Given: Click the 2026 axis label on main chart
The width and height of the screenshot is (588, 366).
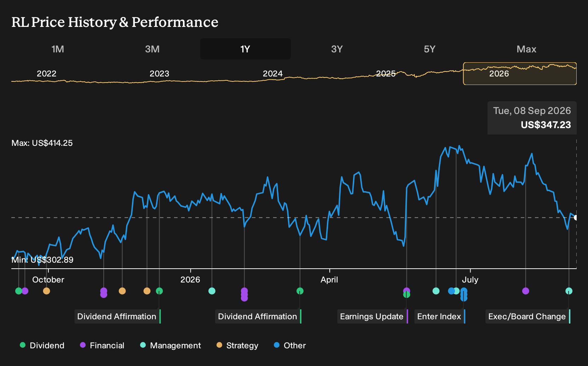Looking at the screenshot, I should click(x=190, y=280).
